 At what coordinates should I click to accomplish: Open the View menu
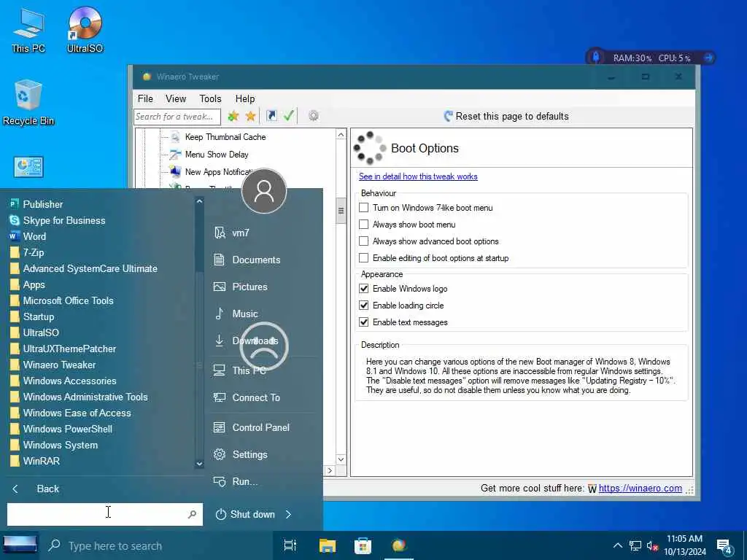point(176,98)
